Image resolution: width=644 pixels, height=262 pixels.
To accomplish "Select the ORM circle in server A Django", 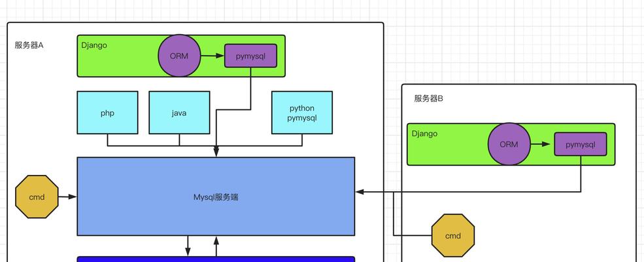I will tap(180, 56).
